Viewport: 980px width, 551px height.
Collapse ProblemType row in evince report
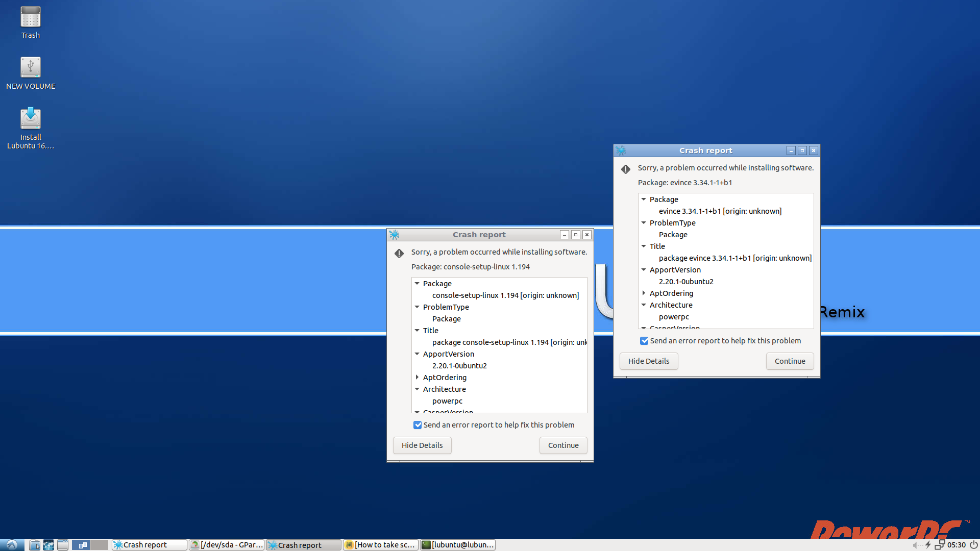[x=644, y=223]
